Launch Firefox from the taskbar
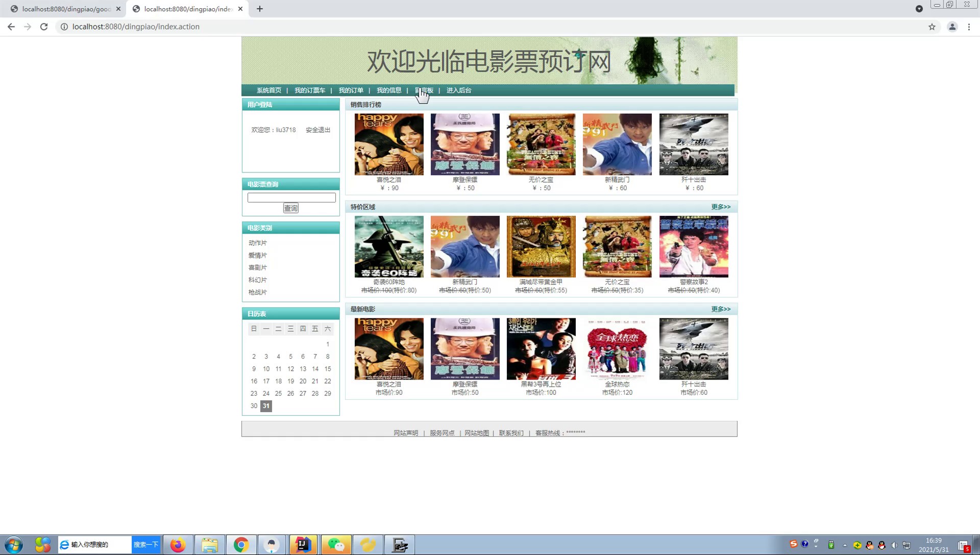 tap(178, 545)
